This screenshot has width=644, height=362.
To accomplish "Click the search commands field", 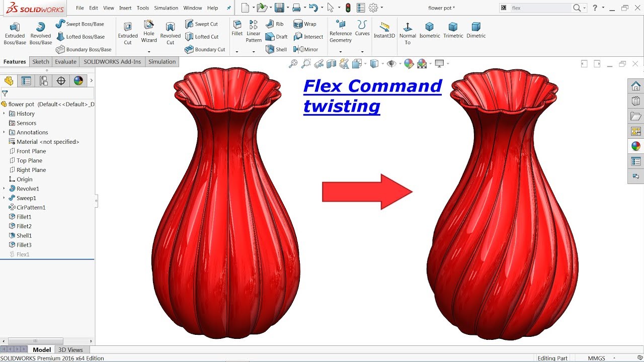I will coord(540,8).
